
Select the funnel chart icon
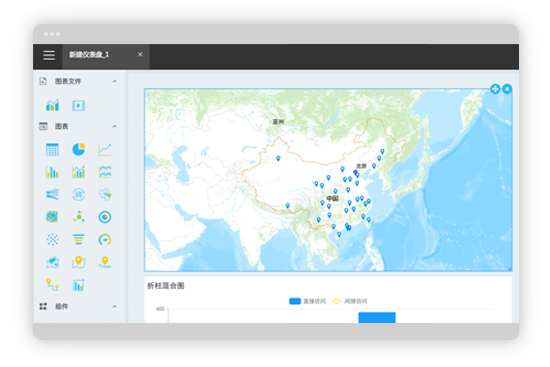tap(79, 239)
